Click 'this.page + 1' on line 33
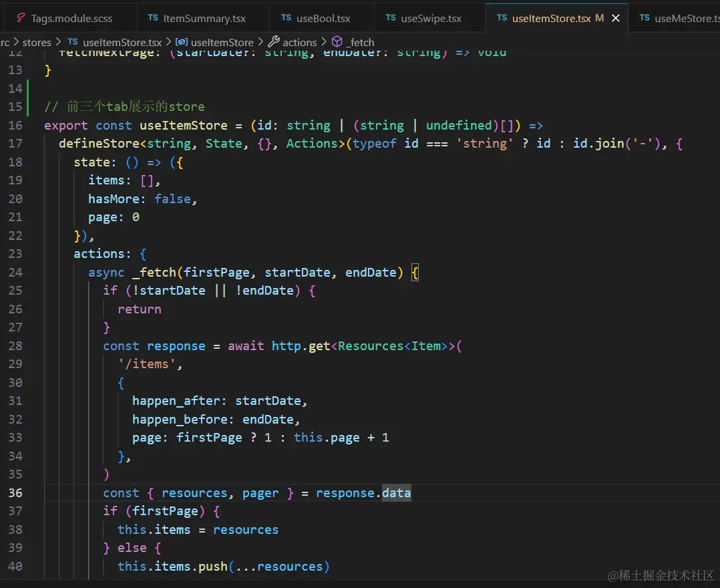Screen dimensions: 720x588 (342, 438)
